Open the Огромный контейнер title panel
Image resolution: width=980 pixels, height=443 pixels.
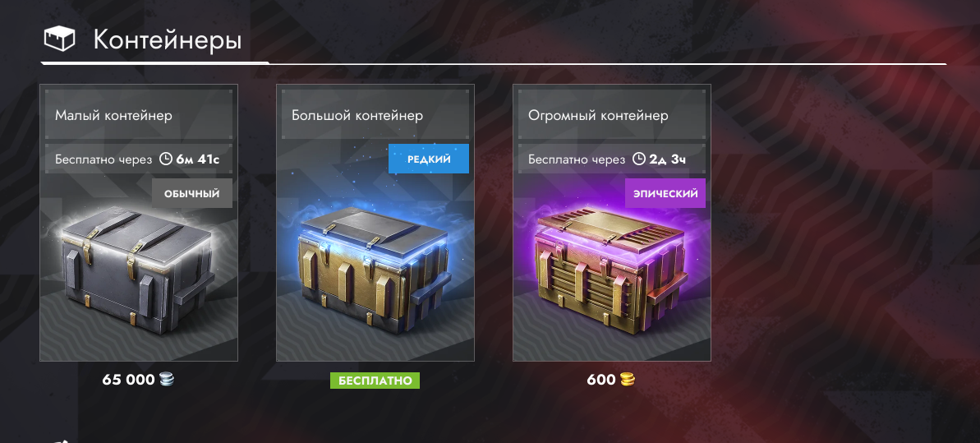[x=612, y=114]
